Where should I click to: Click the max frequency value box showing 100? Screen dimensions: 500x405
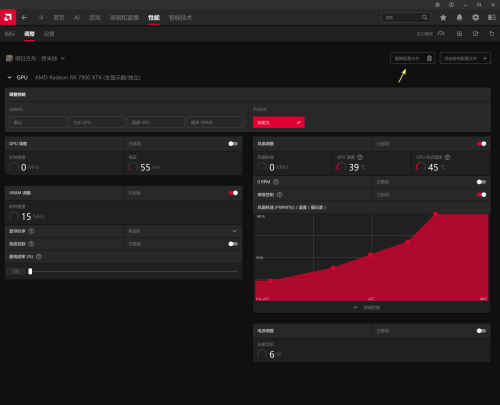click(x=16, y=271)
